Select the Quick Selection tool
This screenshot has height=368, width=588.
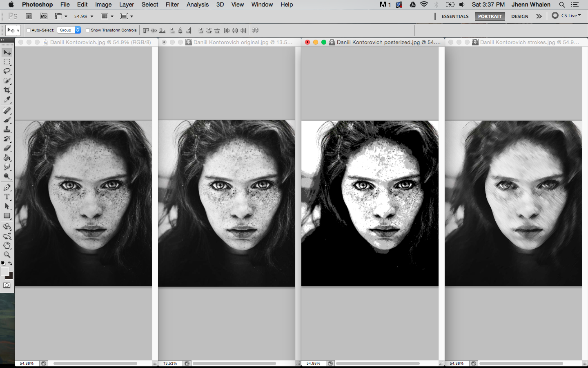[x=7, y=81]
